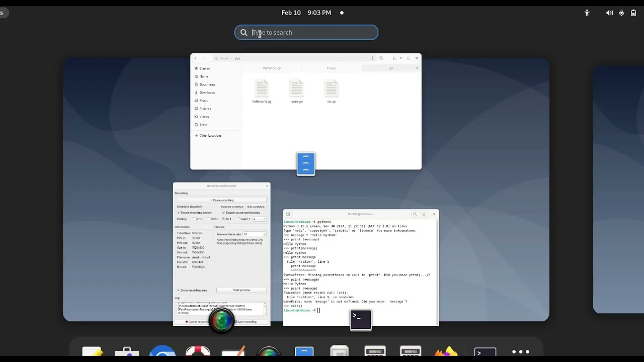This screenshot has width=644, height=362.
Task: Open Videos in Files sidebar
Action: (x=216, y=117)
